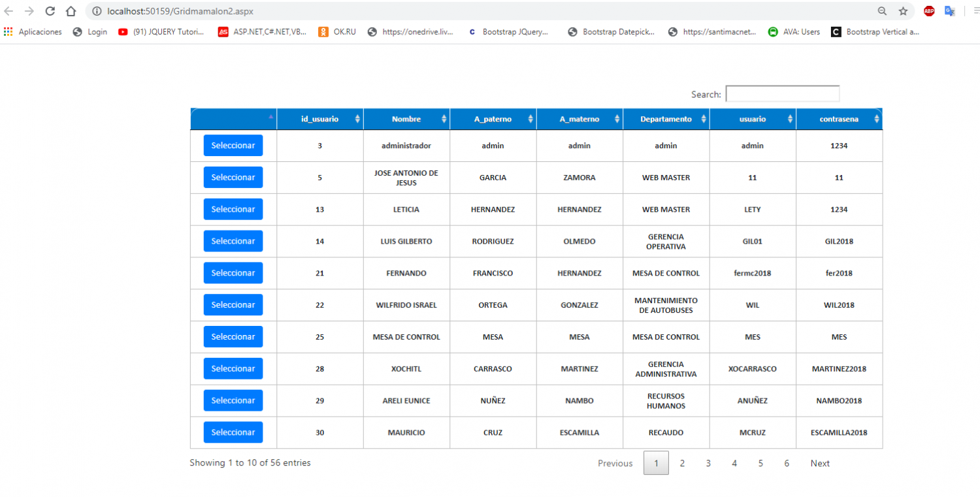Click the ESCAMILLA2018 contrasena cell

840,432
